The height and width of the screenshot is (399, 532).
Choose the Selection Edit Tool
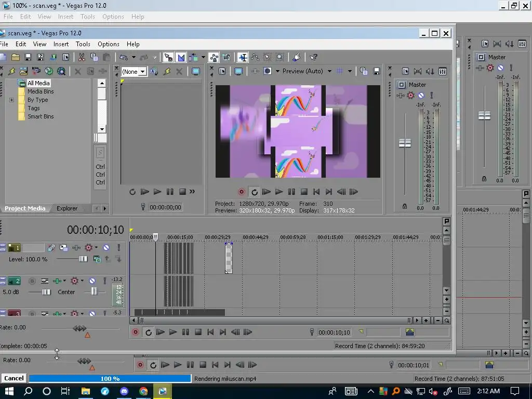[x=268, y=57]
